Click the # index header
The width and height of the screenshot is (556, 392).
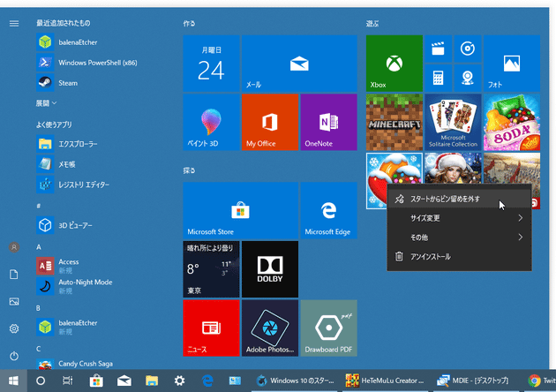point(39,206)
